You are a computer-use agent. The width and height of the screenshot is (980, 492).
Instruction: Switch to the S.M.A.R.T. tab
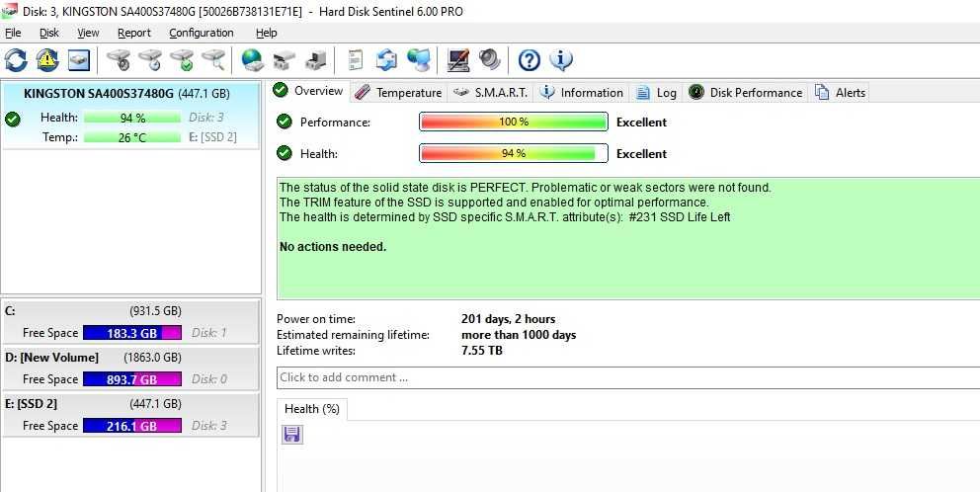click(x=491, y=93)
